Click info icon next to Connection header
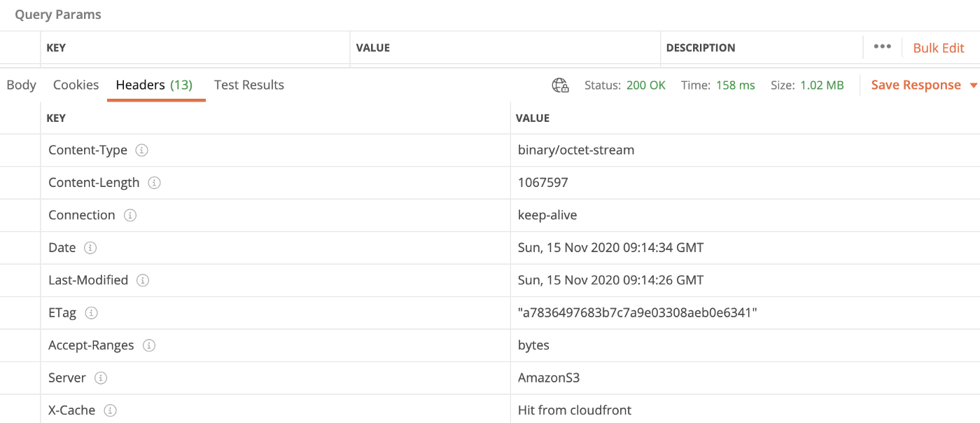The height and width of the screenshot is (423, 980). click(x=129, y=215)
